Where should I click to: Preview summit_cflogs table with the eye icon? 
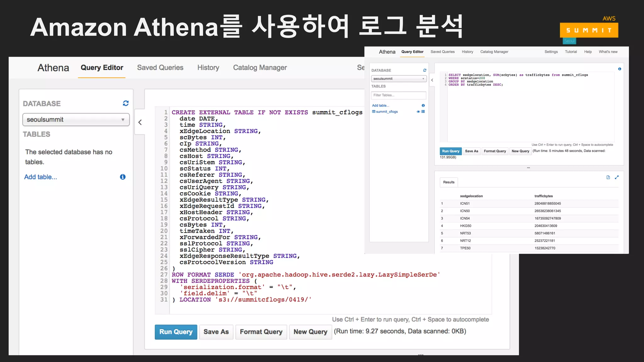(x=418, y=112)
